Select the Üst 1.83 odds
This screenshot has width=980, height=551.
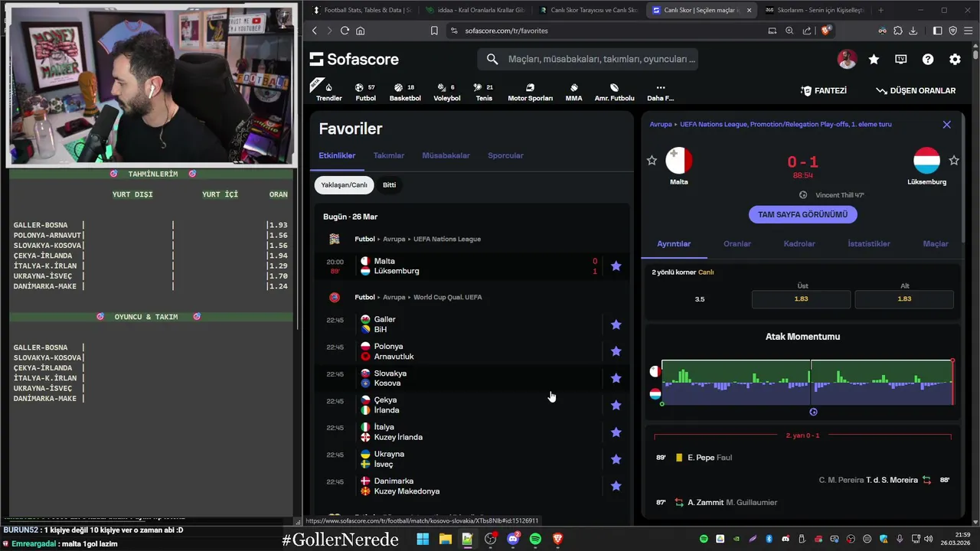pos(801,298)
